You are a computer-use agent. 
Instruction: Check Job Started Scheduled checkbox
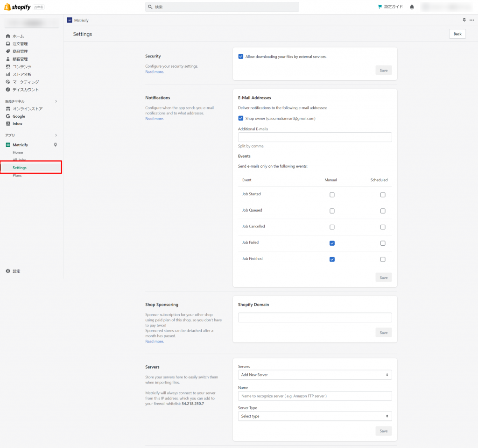point(383,195)
